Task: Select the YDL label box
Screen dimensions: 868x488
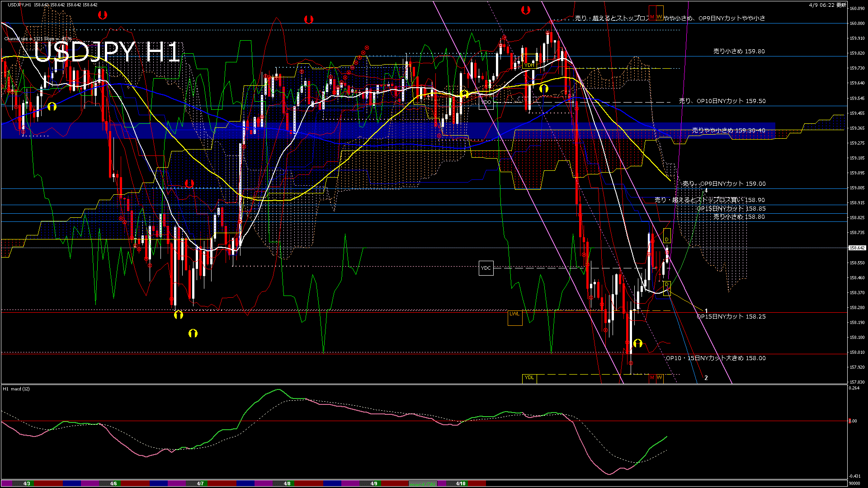Action: (x=529, y=378)
